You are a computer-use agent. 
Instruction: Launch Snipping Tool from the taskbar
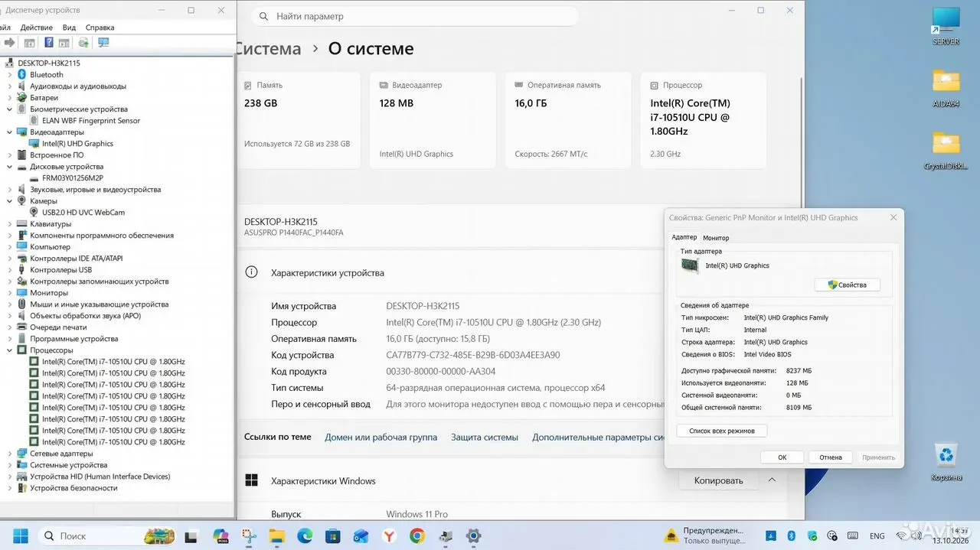248,535
